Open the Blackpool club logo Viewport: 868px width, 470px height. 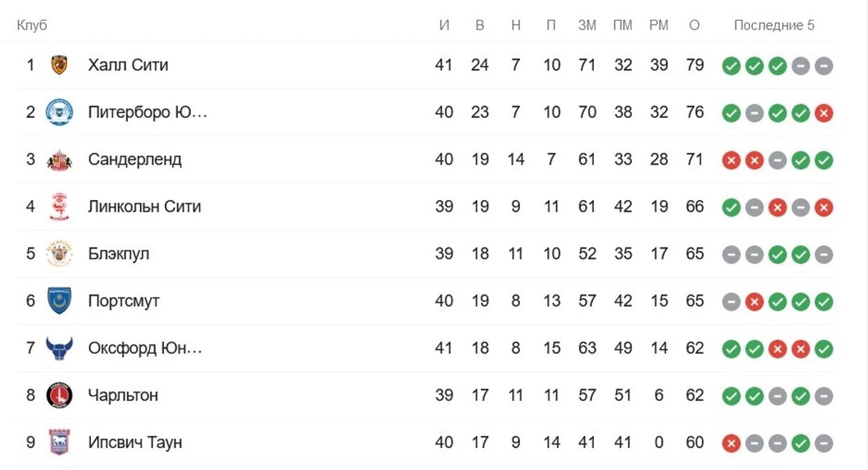[59, 253]
